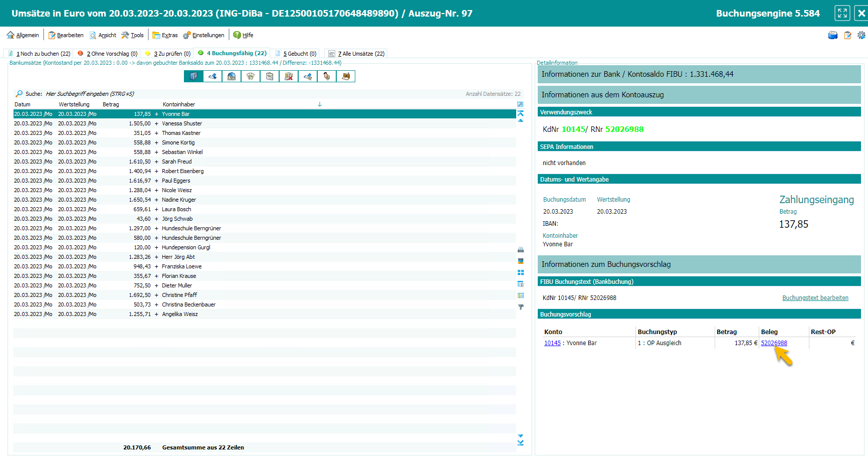Screen dimensions: 868x460
Task: Click the search field 'Hier Suchbegriff eingeben'
Action: [90, 94]
